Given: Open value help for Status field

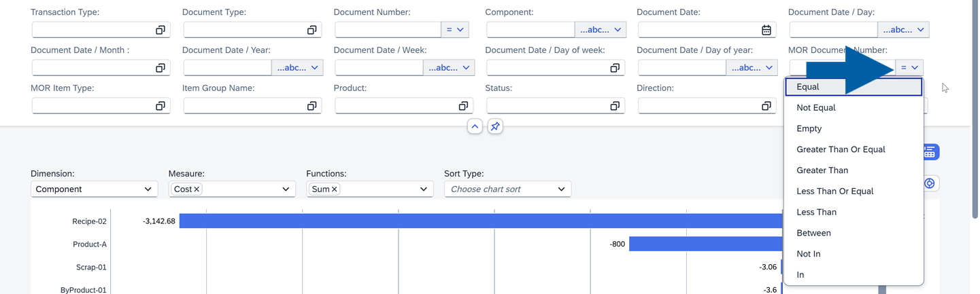Looking at the screenshot, I should tap(615, 106).
